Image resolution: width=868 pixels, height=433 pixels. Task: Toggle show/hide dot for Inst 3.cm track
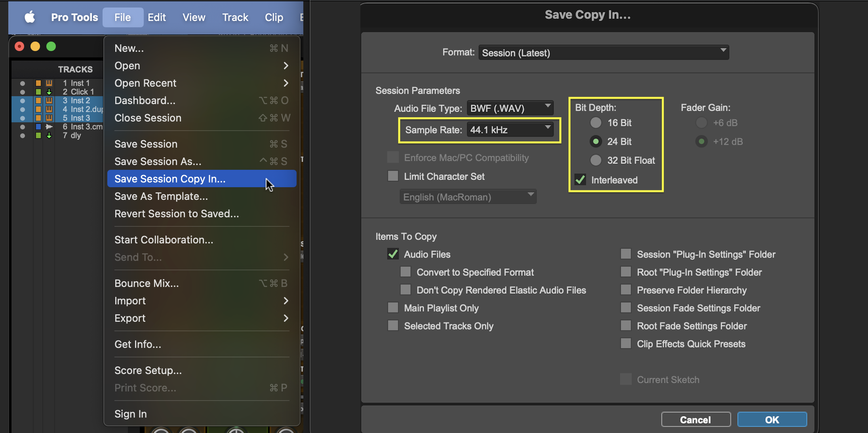[23, 127]
